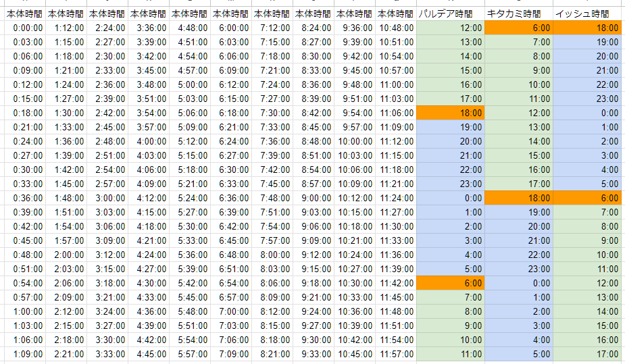Select 19:00 in the イッシュ時間 column

coord(589,43)
